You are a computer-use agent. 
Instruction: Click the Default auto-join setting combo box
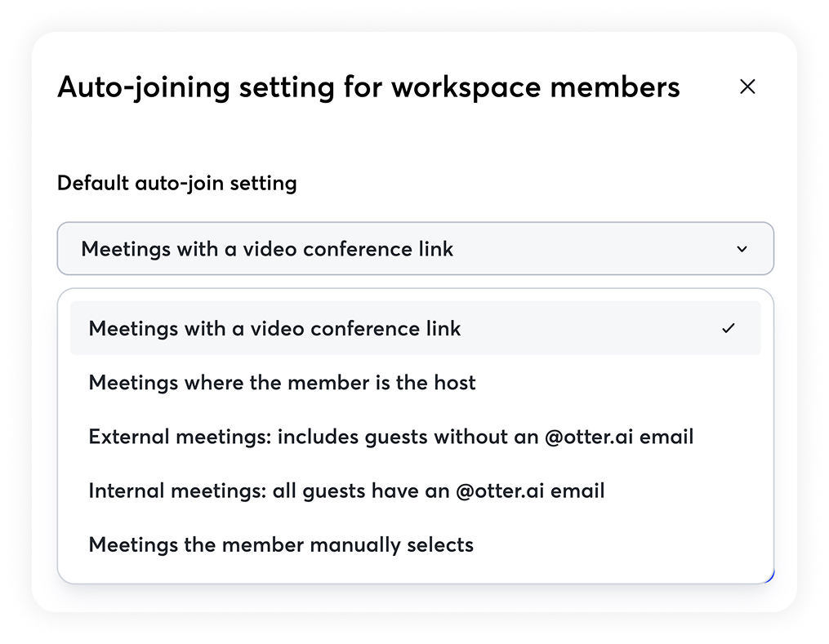coord(415,249)
